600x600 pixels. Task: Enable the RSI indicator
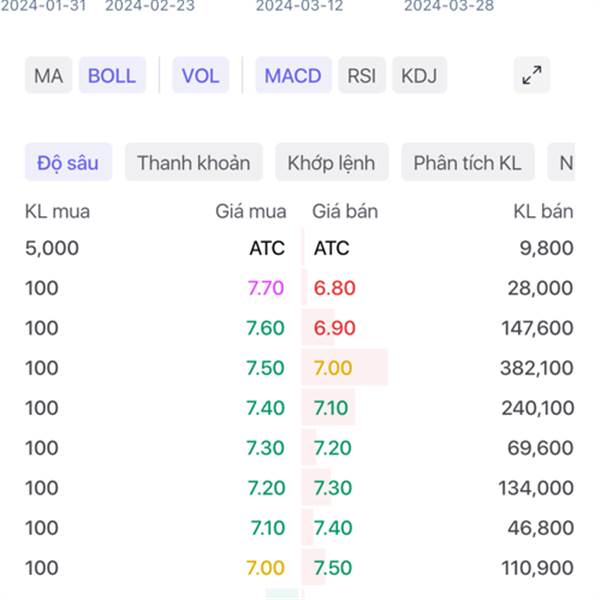point(362,75)
